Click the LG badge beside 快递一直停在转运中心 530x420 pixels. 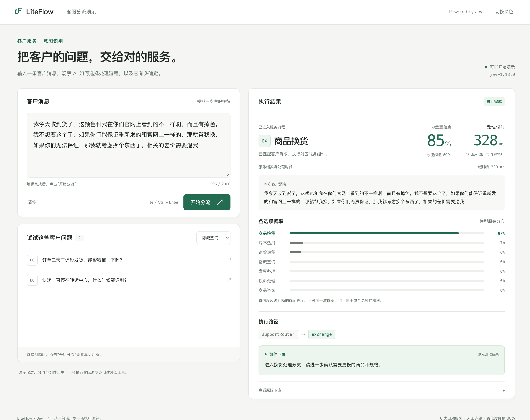pyautogui.click(x=32, y=280)
